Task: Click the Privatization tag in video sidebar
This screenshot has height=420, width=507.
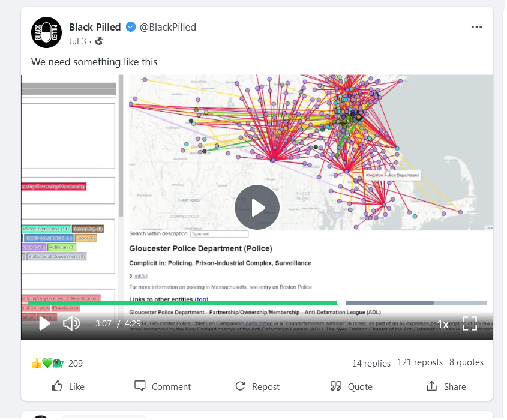Action: 65,308
